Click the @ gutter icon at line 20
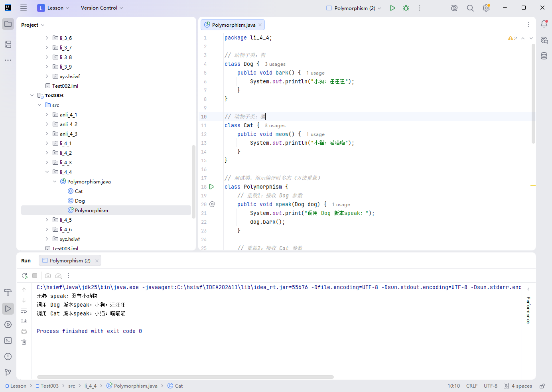Image resolution: width=552 pixels, height=392 pixels. pos(212,204)
